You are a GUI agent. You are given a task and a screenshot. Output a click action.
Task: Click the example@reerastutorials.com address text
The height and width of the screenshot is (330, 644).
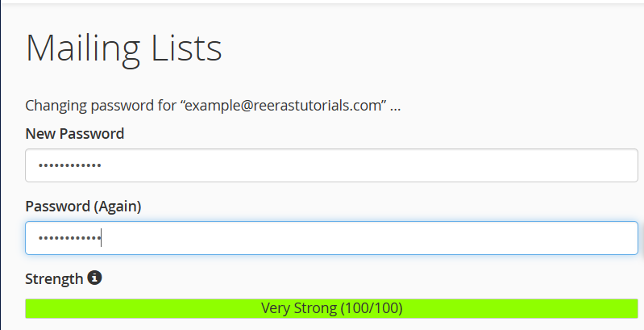coord(284,106)
